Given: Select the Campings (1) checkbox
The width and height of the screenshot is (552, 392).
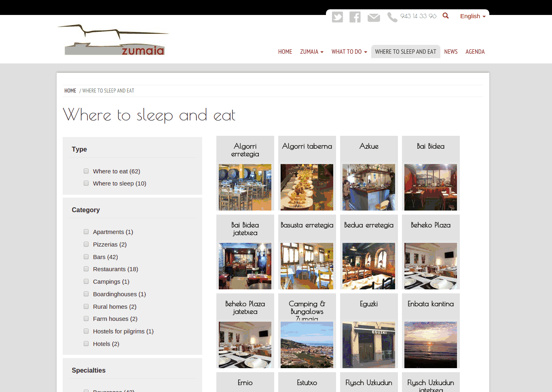Looking at the screenshot, I should point(86,281).
